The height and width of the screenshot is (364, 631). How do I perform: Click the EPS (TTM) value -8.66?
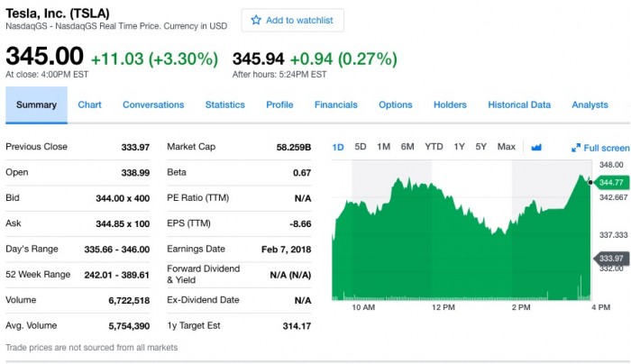[300, 224]
